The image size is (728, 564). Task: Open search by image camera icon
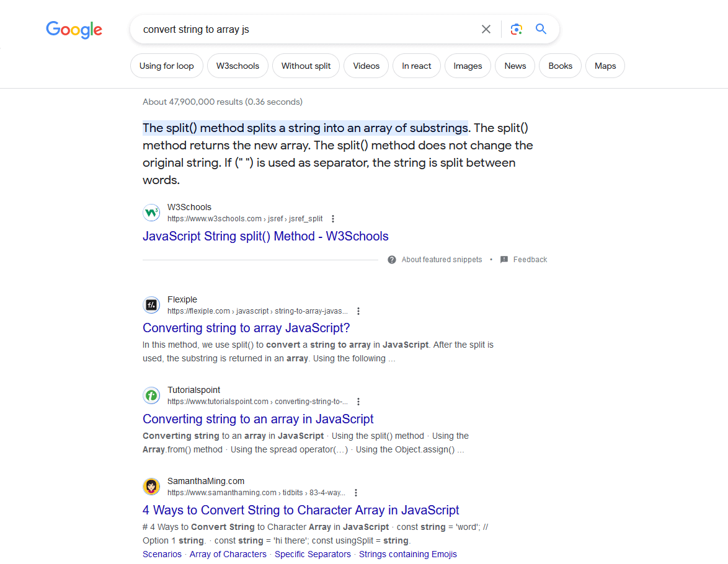coord(517,29)
